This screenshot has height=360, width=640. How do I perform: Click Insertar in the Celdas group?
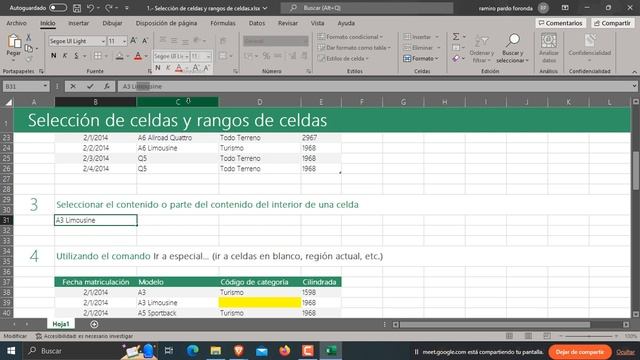click(x=421, y=37)
